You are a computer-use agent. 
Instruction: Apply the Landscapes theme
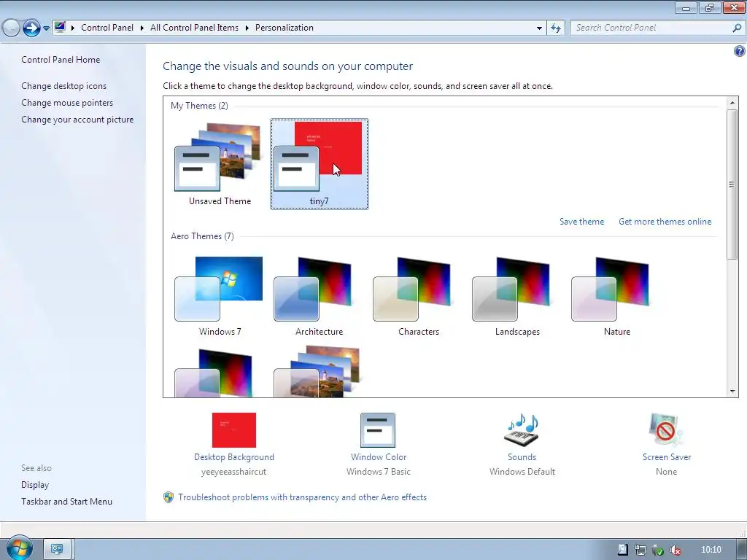pyautogui.click(x=517, y=295)
